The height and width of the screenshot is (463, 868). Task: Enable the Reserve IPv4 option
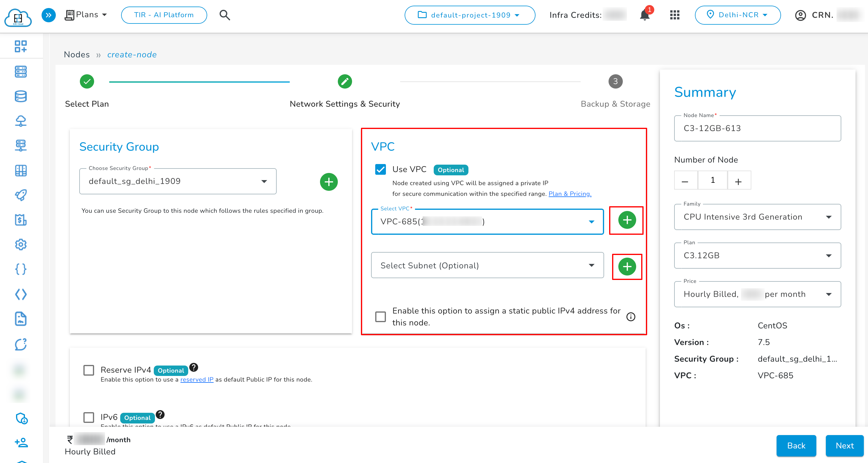tap(89, 370)
